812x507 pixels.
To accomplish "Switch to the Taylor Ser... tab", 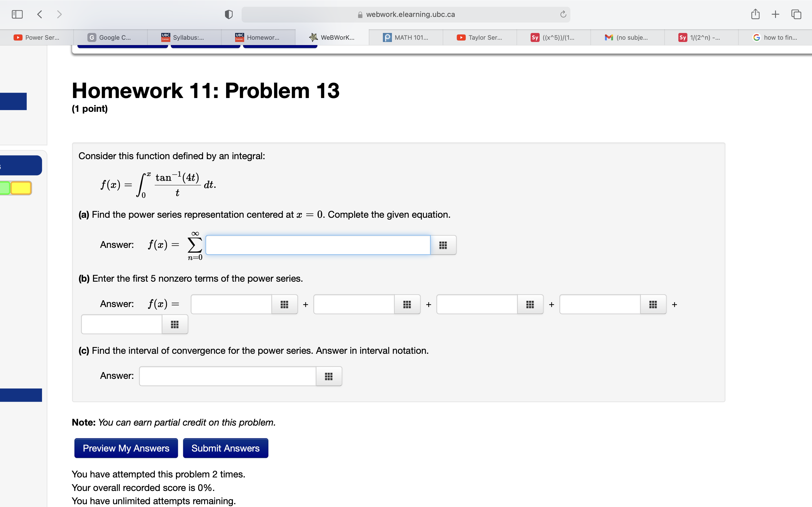I will [480, 37].
